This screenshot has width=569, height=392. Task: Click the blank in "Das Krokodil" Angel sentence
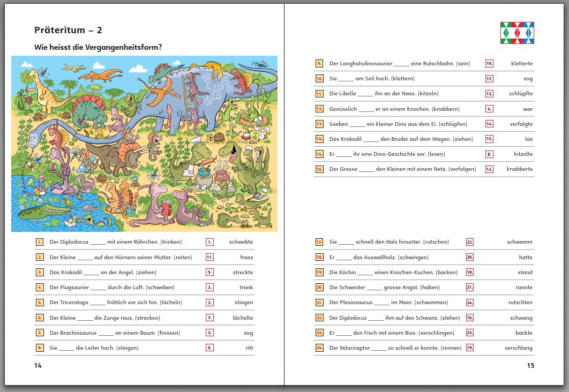coord(91,273)
